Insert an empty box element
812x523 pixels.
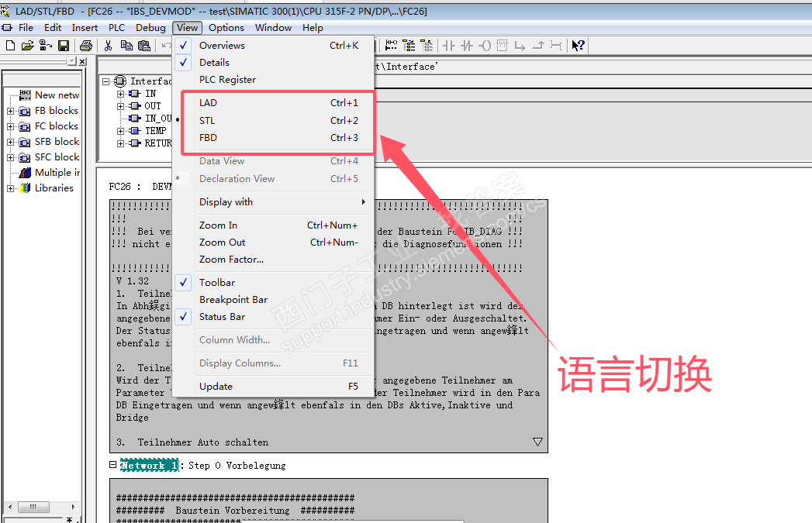coord(503,46)
